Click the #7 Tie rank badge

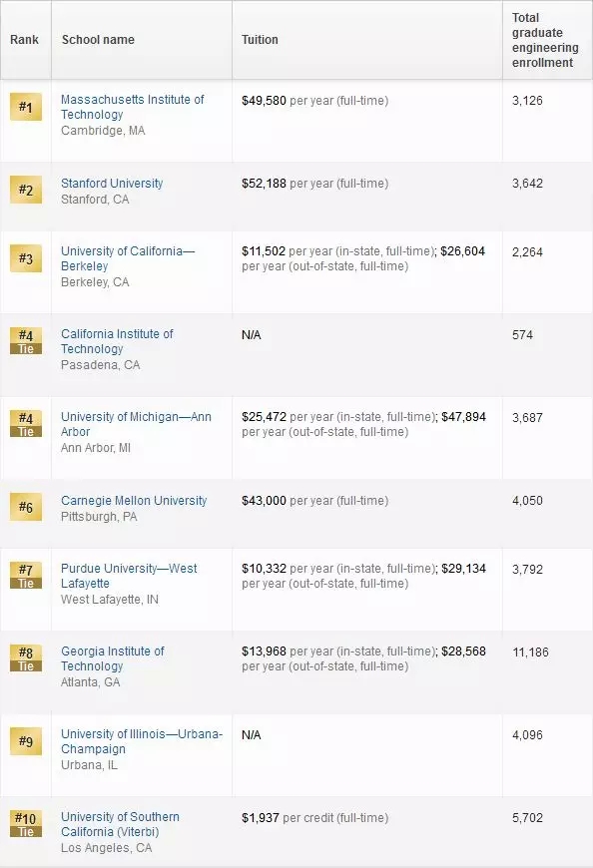point(26,575)
